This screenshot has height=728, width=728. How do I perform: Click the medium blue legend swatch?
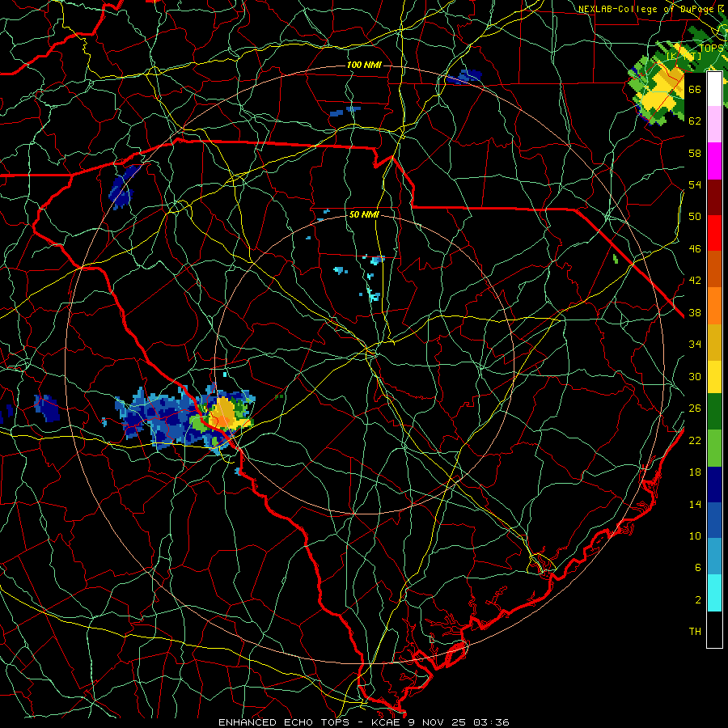point(714,520)
